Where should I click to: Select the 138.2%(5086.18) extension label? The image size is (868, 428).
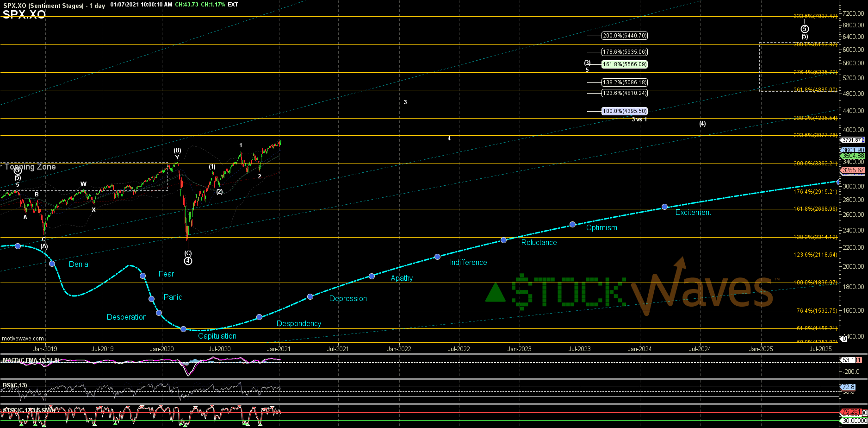pos(624,82)
